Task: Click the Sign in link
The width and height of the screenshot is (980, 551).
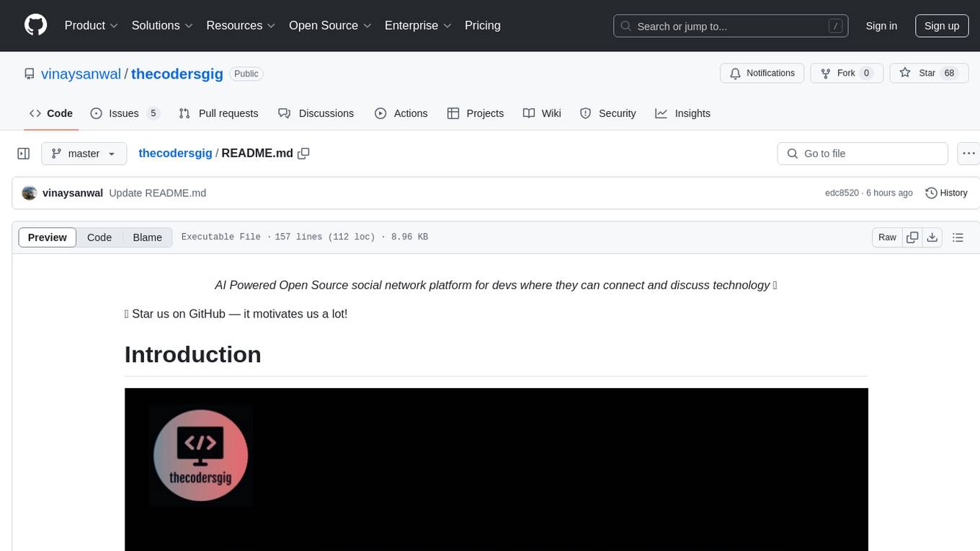Action: point(881,26)
